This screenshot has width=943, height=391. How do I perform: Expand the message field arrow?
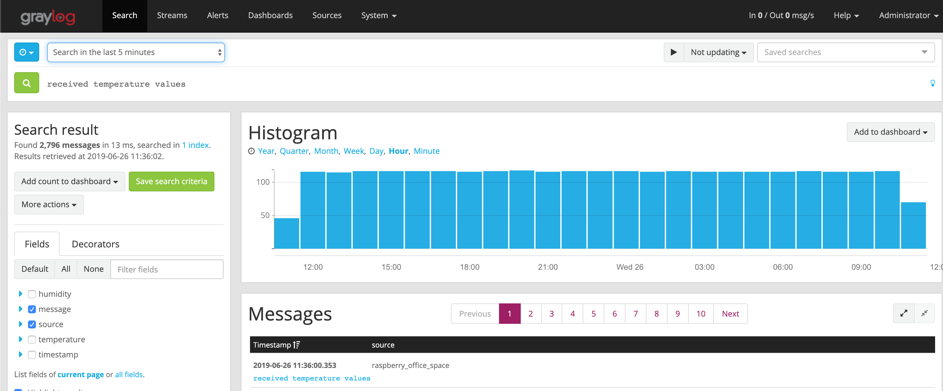tap(20, 309)
